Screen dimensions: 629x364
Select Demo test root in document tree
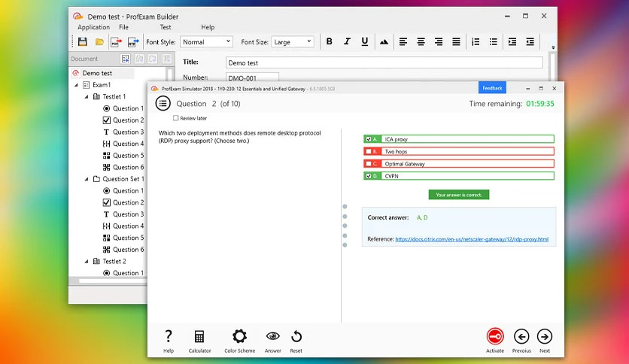click(97, 73)
